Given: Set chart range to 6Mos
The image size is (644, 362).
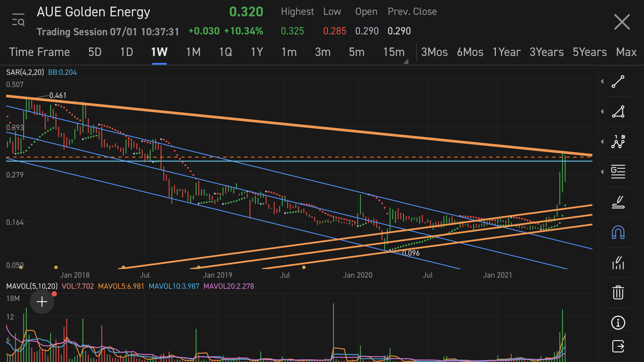Looking at the screenshot, I should (470, 52).
